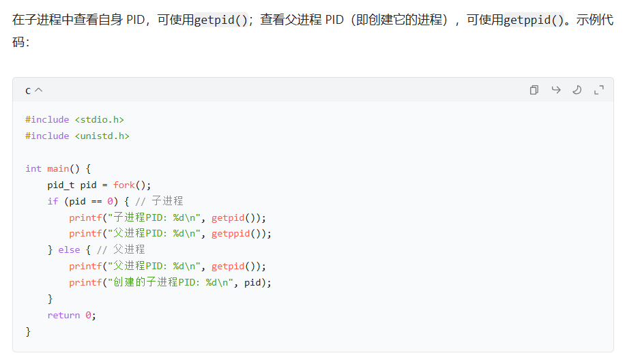
Task: Click the 子进程 comment text
Action: pyautogui.click(x=167, y=200)
